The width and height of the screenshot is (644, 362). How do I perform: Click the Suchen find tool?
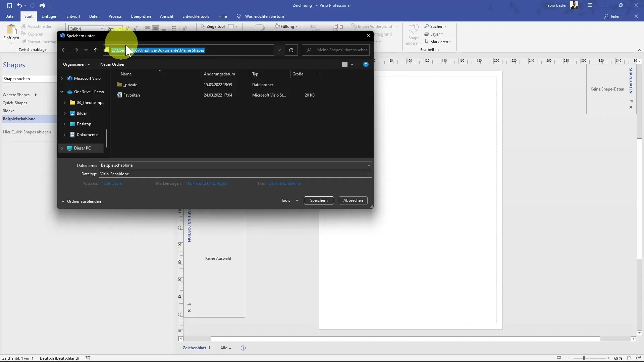(435, 26)
